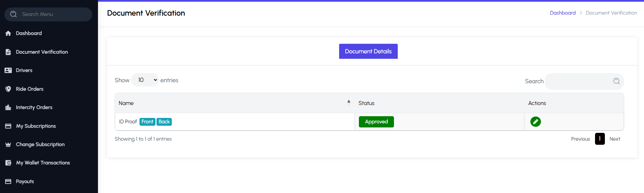The height and width of the screenshot is (193, 644).
Task: Click the Intercity Orders building icon
Action: tap(8, 107)
